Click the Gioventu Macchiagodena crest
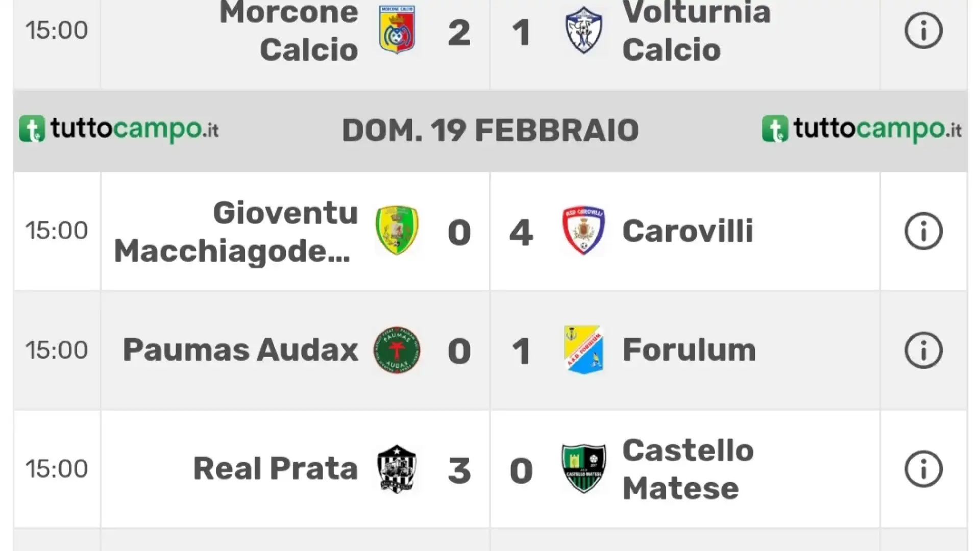This screenshot has height=551, width=980. (397, 231)
